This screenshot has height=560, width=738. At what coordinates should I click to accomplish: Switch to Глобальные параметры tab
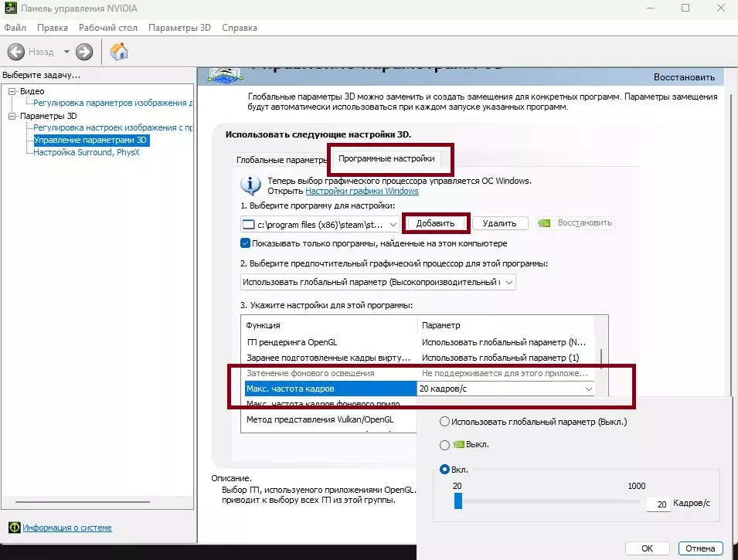281,160
